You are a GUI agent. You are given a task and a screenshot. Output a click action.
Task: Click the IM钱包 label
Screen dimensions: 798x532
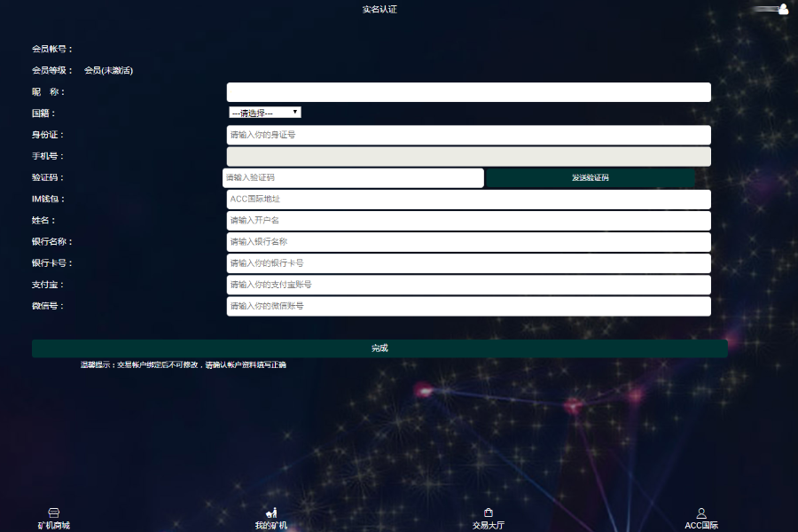click(49, 199)
